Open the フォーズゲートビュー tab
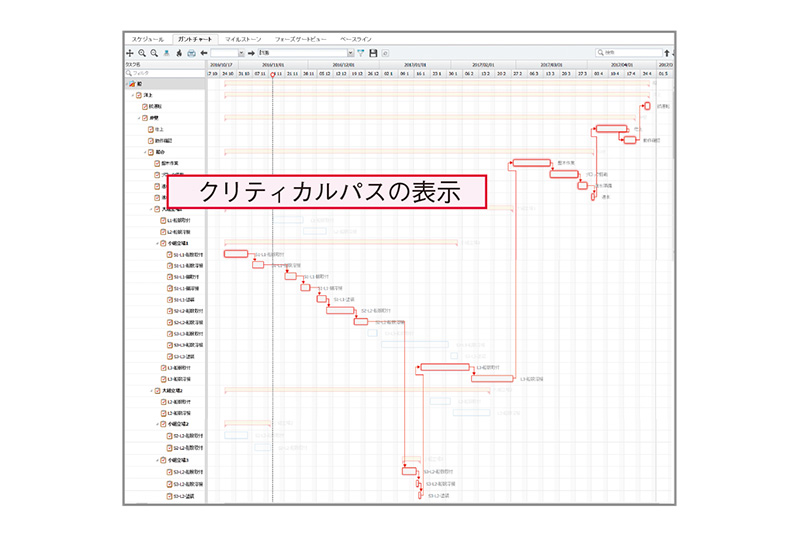Image resolution: width=800 pixels, height=536 pixels. pos(299,37)
